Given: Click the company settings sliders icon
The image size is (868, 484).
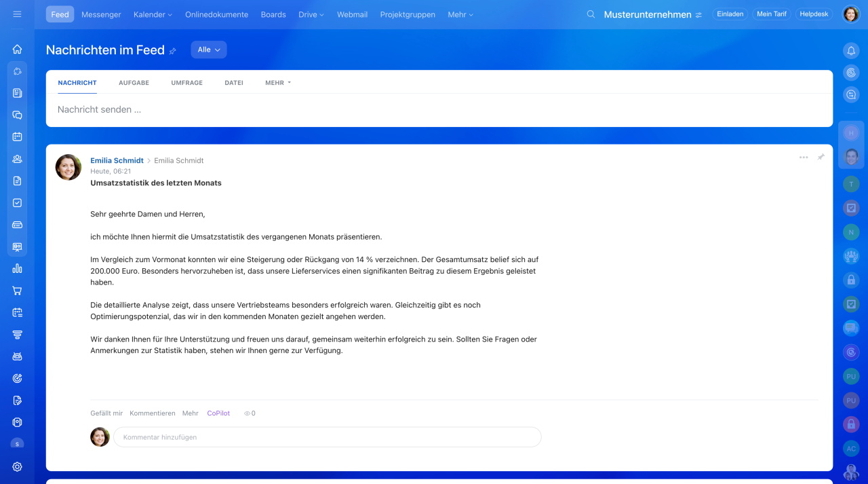Looking at the screenshot, I should 698,15.
